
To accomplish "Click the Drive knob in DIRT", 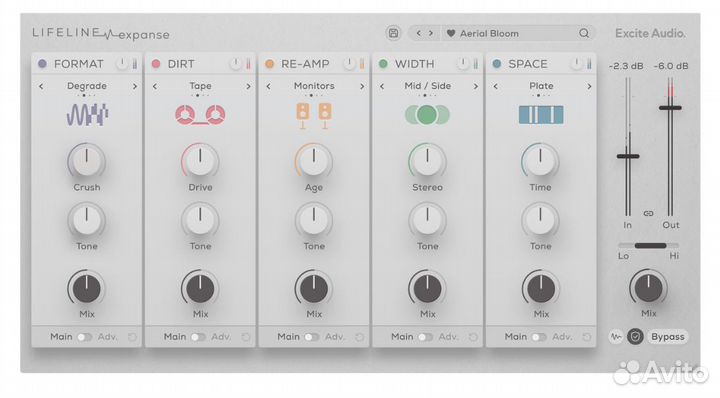I will (200, 161).
